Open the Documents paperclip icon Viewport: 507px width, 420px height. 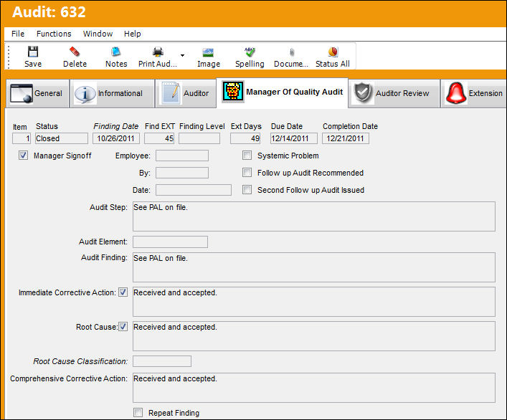[x=291, y=52]
